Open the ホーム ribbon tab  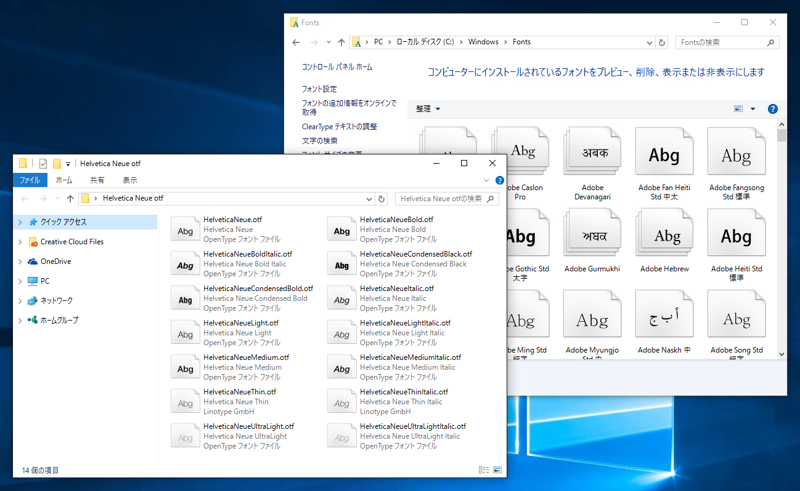coord(64,180)
